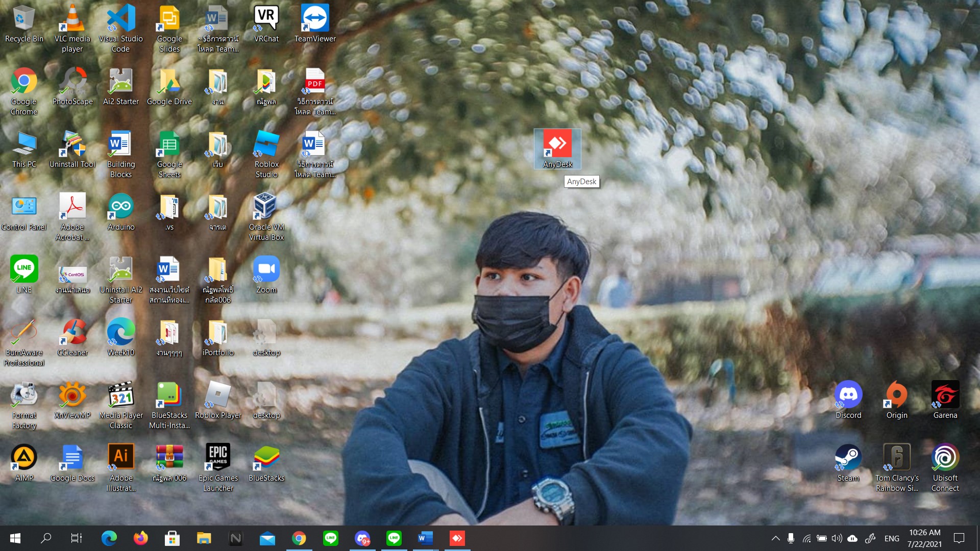Open taskbar Search
This screenshot has width=980, height=551.
46,538
